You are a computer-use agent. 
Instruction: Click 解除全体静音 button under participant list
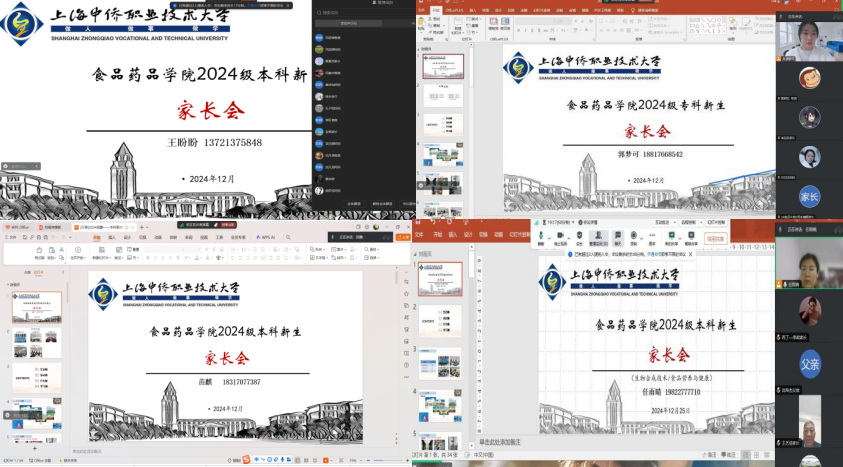click(x=382, y=204)
